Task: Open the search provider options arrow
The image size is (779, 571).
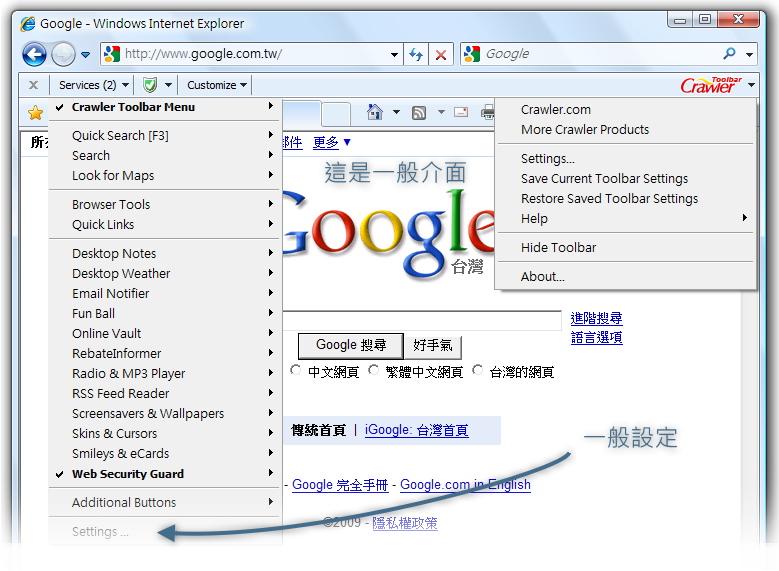Action: (749, 54)
